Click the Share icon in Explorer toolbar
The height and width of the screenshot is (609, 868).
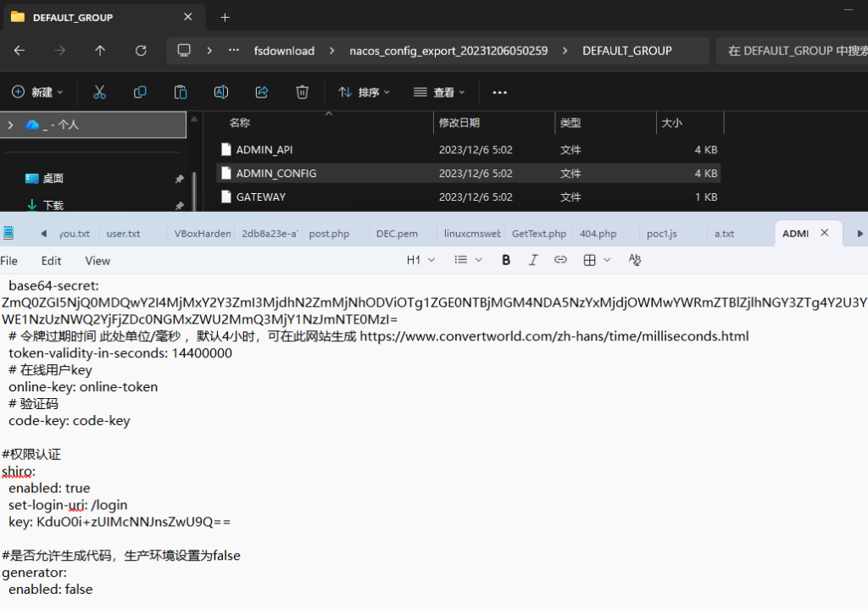pos(262,91)
